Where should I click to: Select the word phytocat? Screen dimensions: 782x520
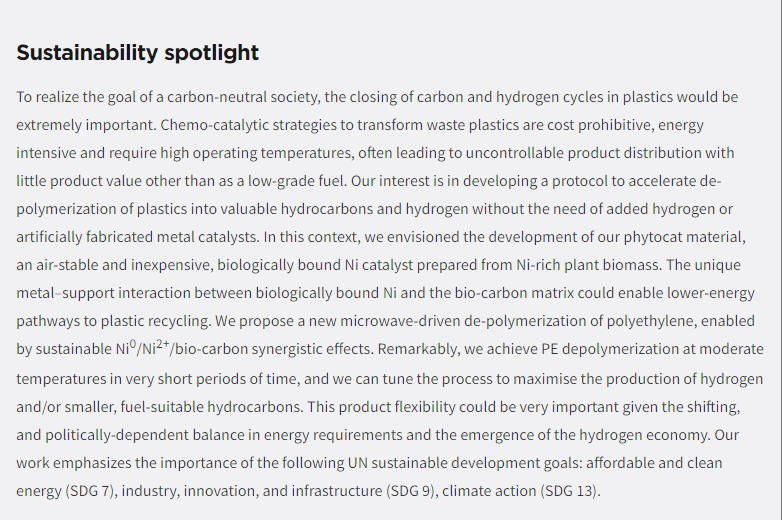coord(653,237)
